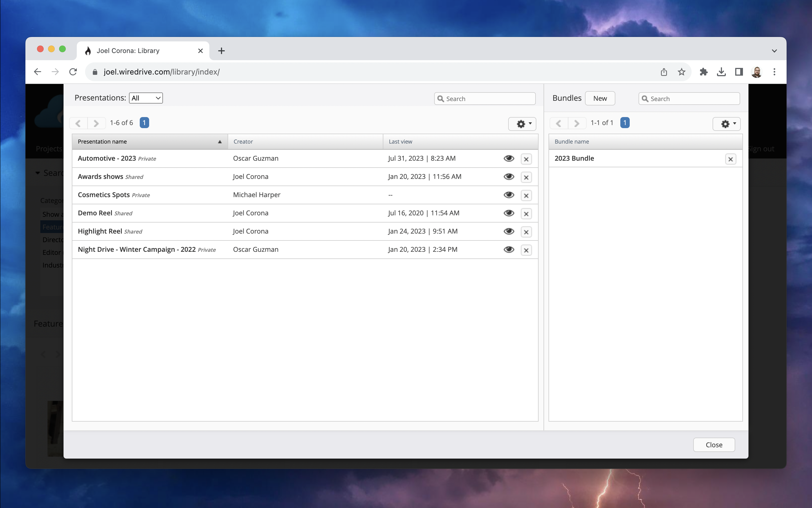Open the Presentations filter dropdown set to All

(146, 98)
